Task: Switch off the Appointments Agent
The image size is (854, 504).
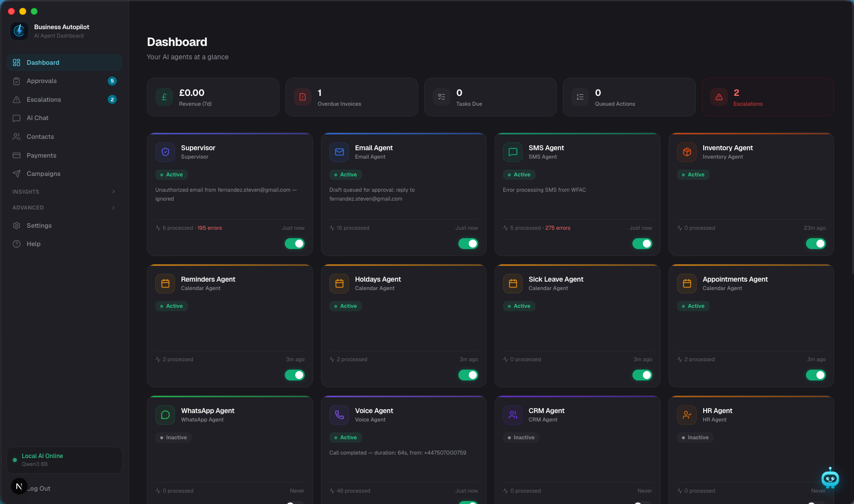Action: 816,375
